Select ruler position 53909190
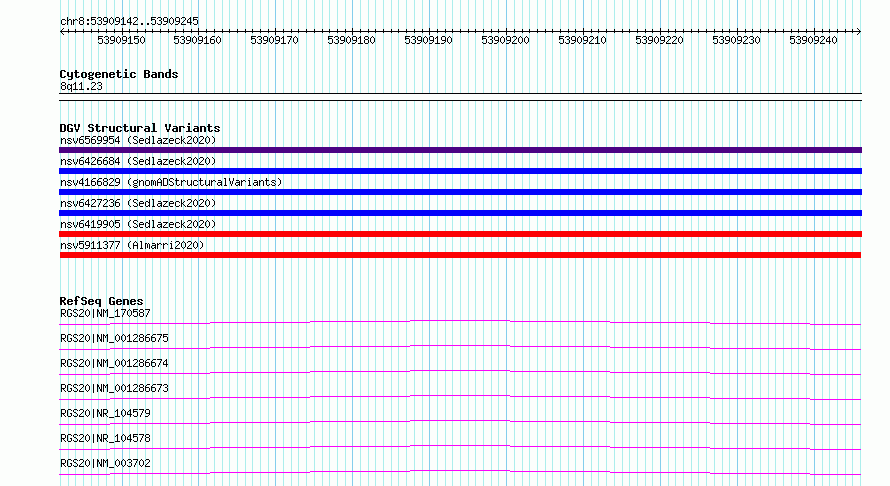The image size is (890, 486). 428,40
